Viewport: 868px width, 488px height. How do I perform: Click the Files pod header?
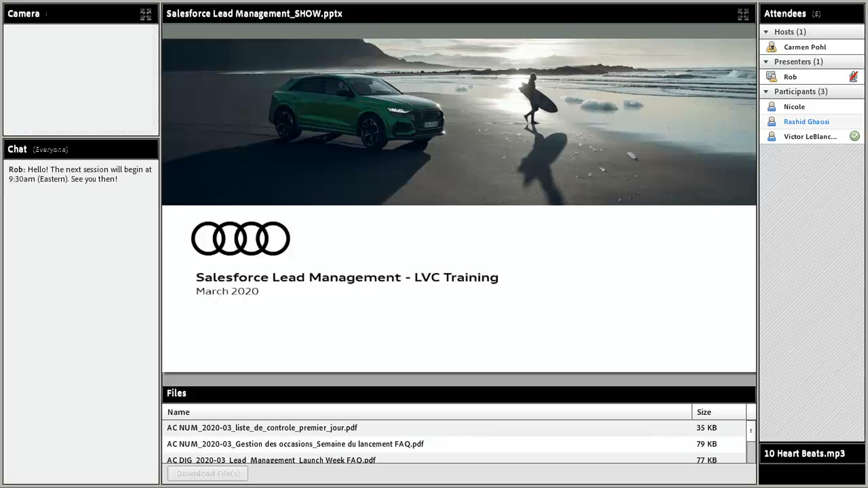click(x=459, y=394)
